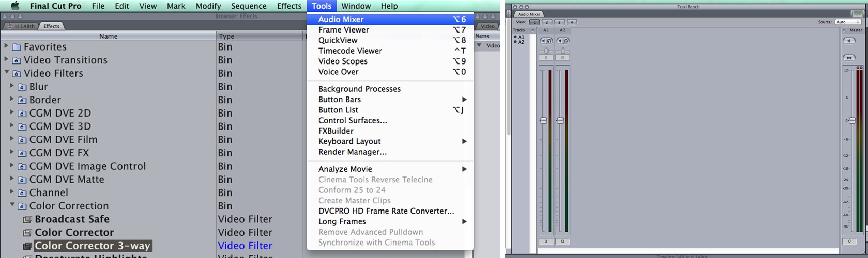Click the CGM DVE Image Control bin icon
868x258 pixels.
coord(22,167)
